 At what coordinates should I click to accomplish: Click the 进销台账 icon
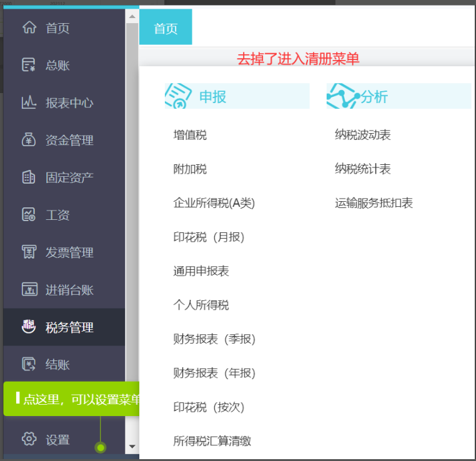pyautogui.click(x=29, y=289)
